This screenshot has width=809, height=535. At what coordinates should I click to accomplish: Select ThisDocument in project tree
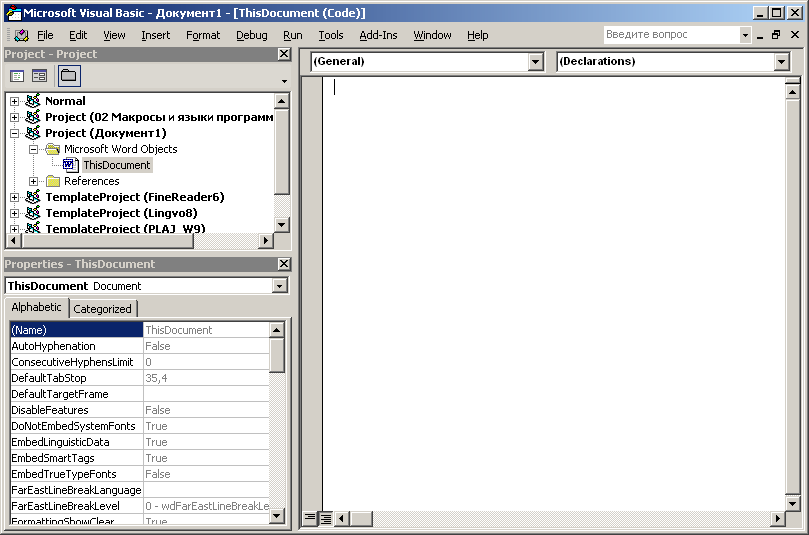(x=117, y=165)
